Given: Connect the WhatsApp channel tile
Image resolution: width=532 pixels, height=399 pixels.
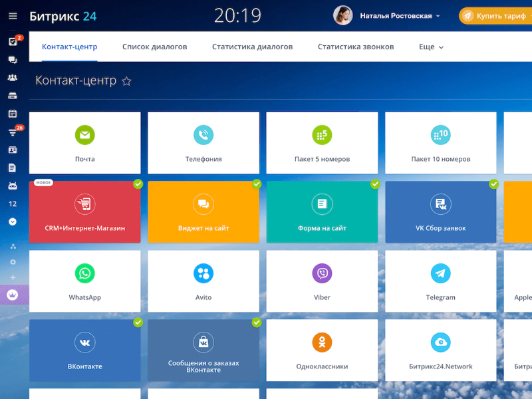Looking at the screenshot, I should [85, 281].
